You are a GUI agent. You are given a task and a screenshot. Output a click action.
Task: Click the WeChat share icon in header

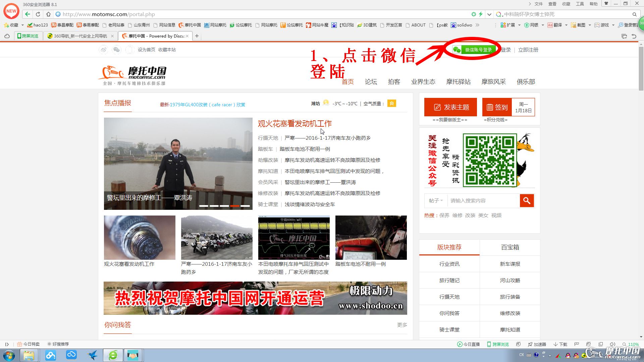click(x=116, y=50)
